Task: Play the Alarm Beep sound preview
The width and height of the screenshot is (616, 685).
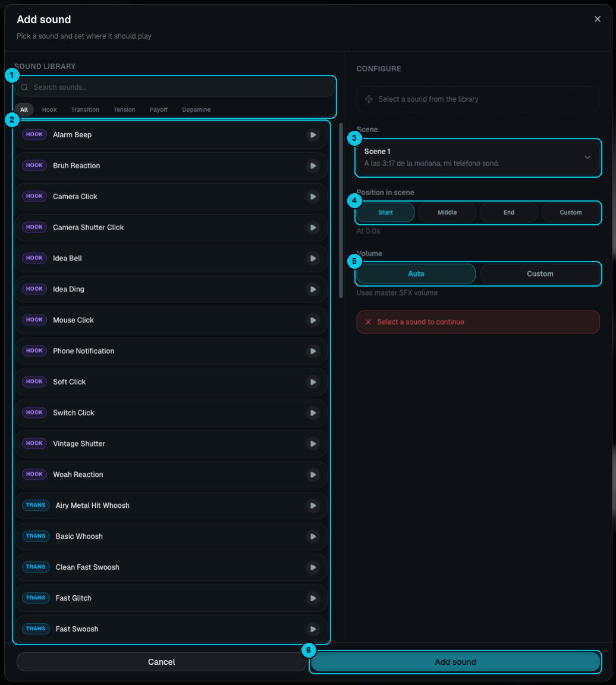Action: click(x=313, y=135)
